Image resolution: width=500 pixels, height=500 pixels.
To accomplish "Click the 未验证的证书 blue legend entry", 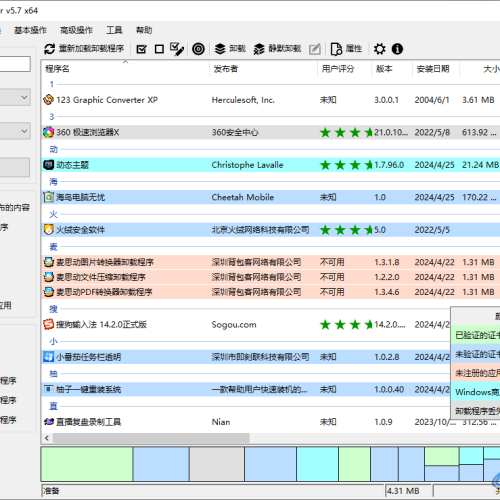I will coord(476,354).
